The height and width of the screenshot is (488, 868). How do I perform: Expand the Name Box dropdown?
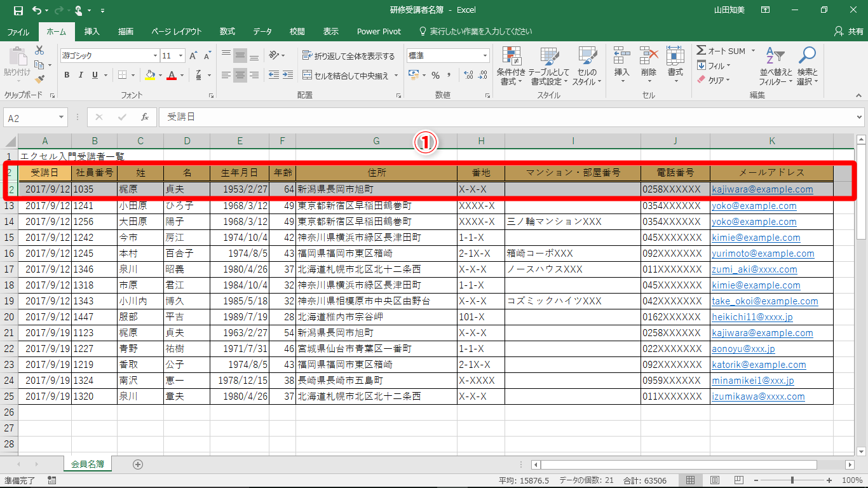[62, 118]
